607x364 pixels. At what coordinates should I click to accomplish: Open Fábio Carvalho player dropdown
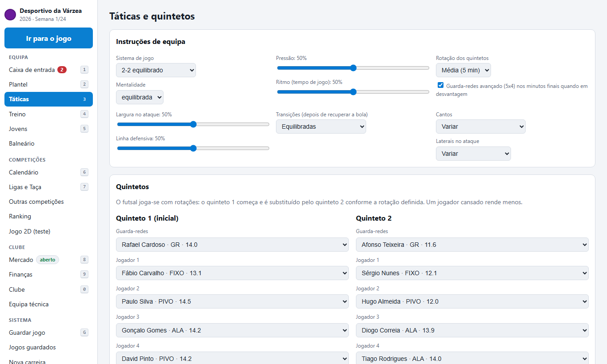[232, 273]
